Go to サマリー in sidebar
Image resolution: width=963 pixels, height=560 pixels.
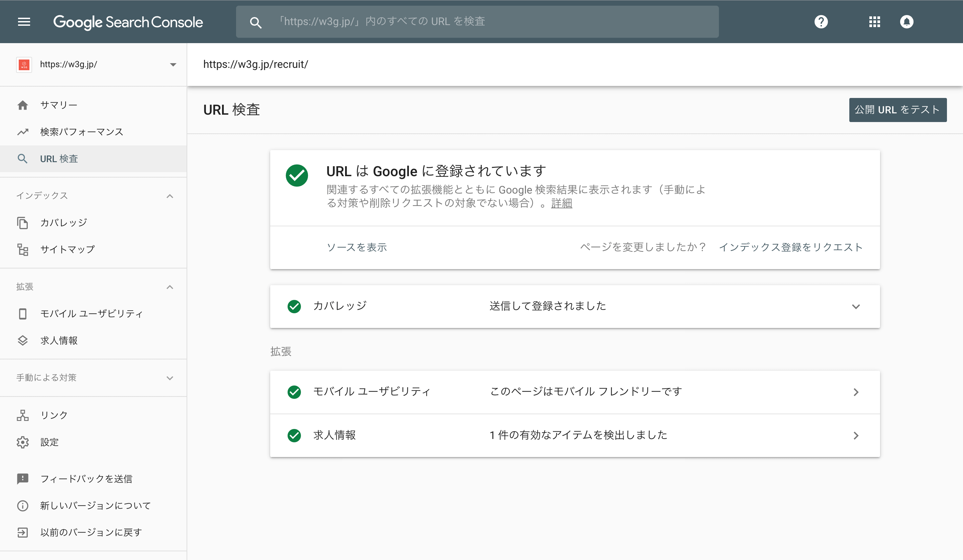coord(93,105)
